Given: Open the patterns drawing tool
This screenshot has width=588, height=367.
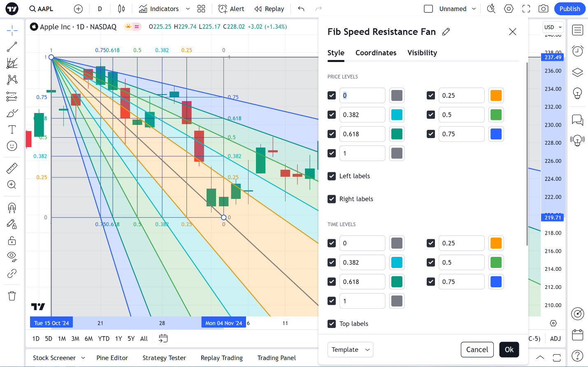Looking at the screenshot, I should tap(12, 80).
